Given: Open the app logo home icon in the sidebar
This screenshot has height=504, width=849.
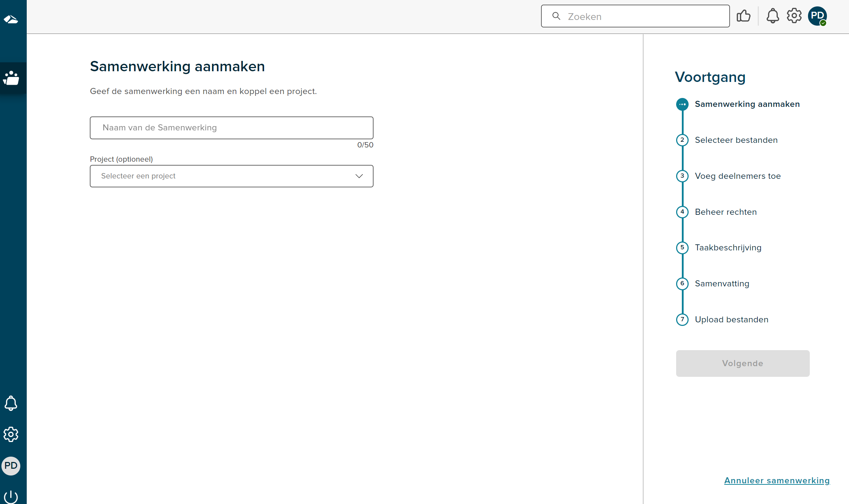Looking at the screenshot, I should 11,19.
